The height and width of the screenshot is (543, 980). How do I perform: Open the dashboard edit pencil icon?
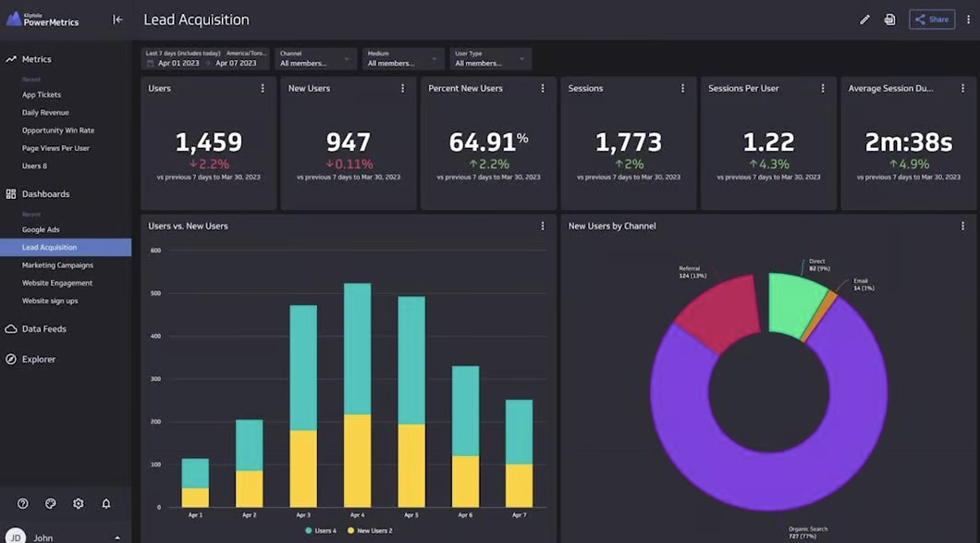(x=864, y=19)
